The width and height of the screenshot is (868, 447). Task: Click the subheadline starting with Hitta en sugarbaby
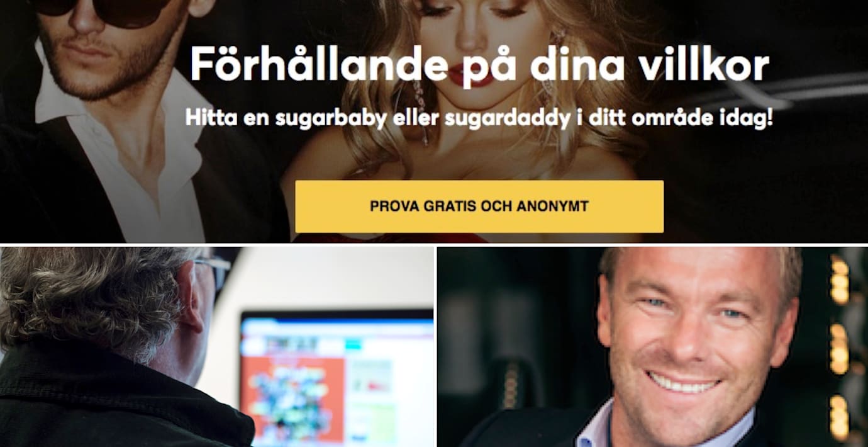tap(479, 118)
